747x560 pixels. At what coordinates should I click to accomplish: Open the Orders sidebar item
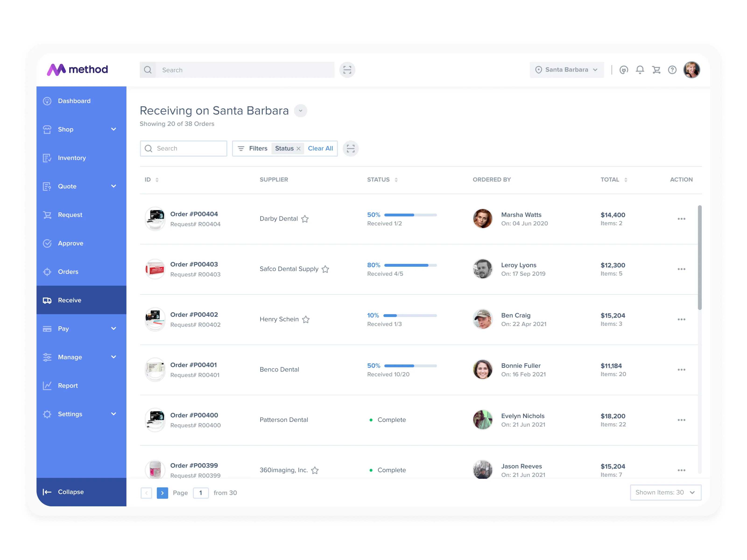pyautogui.click(x=68, y=272)
